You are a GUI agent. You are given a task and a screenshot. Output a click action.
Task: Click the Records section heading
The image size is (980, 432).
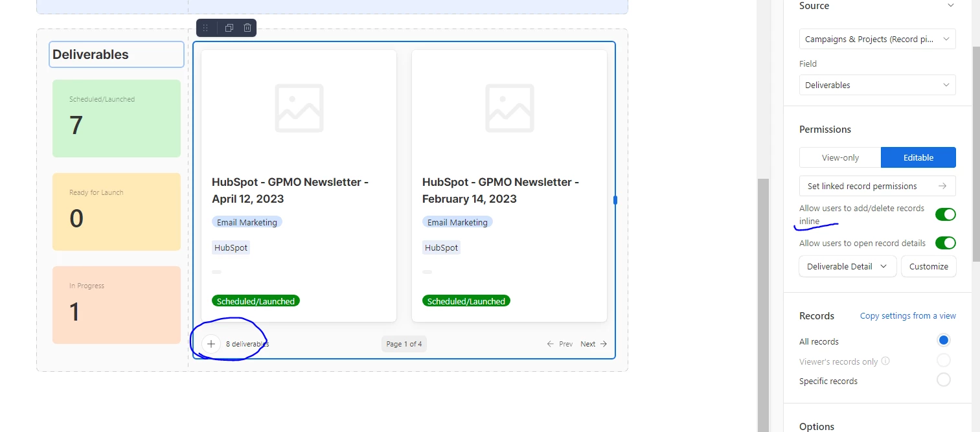click(x=817, y=316)
